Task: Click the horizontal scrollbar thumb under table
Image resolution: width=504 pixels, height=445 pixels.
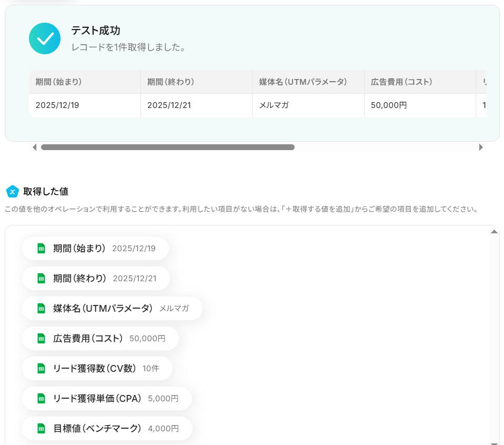Action: point(168,147)
